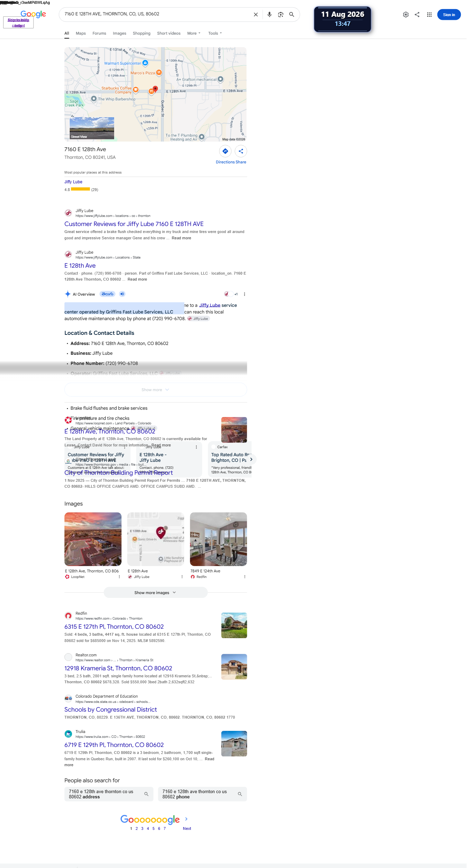The image size is (472, 868).
Task: Expand the Show more images section
Action: click(155, 593)
